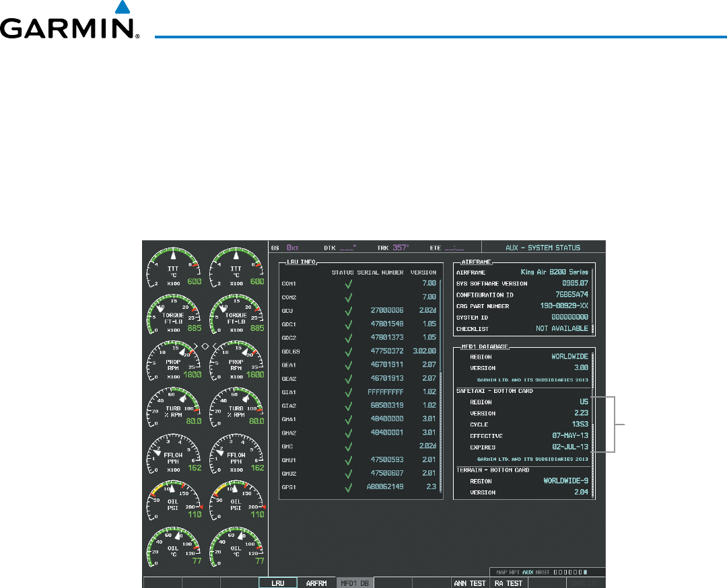The height and width of the screenshot is (588, 727).
Task: Click the AUX - SYSTEM STATUS title
Action: [543, 248]
